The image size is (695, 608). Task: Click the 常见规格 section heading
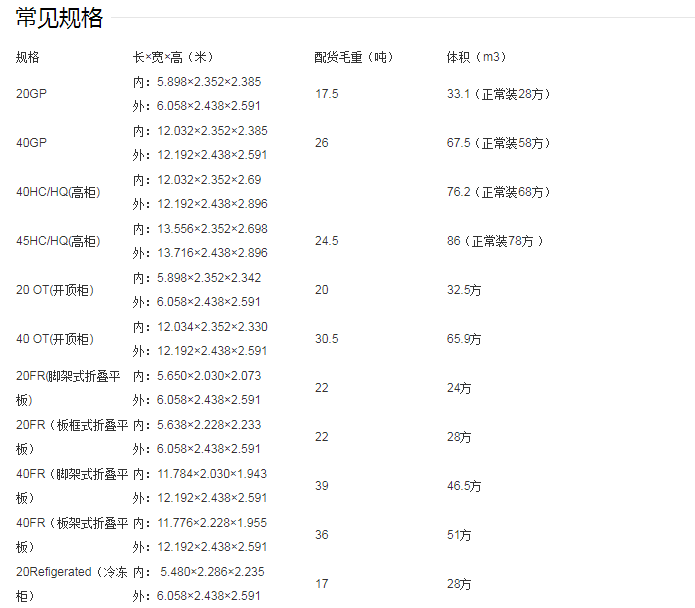59,17
